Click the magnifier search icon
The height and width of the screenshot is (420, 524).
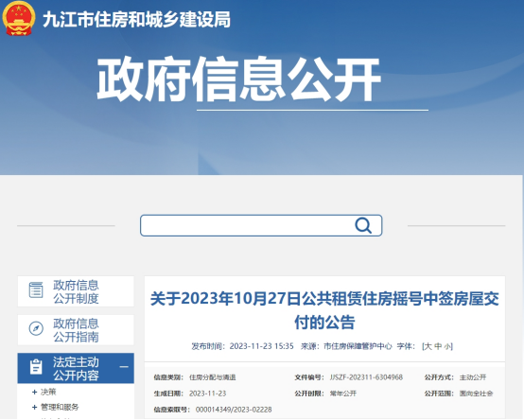tap(363, 225)
